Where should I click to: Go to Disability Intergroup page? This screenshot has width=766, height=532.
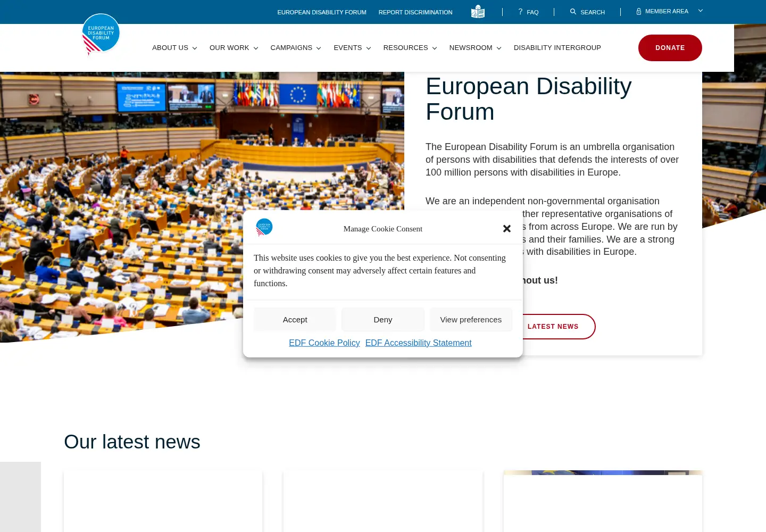pos(557,48)
